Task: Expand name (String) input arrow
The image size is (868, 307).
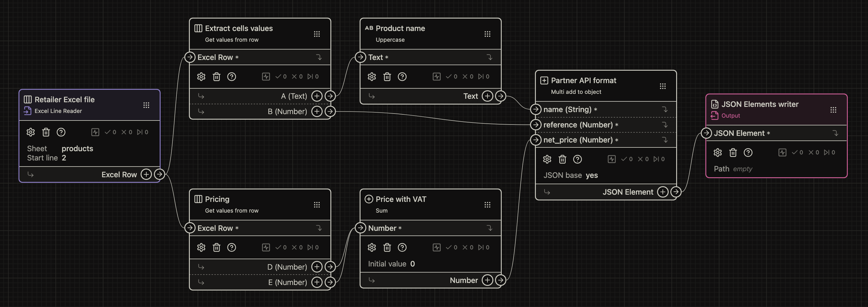Action: click(665, 109)
